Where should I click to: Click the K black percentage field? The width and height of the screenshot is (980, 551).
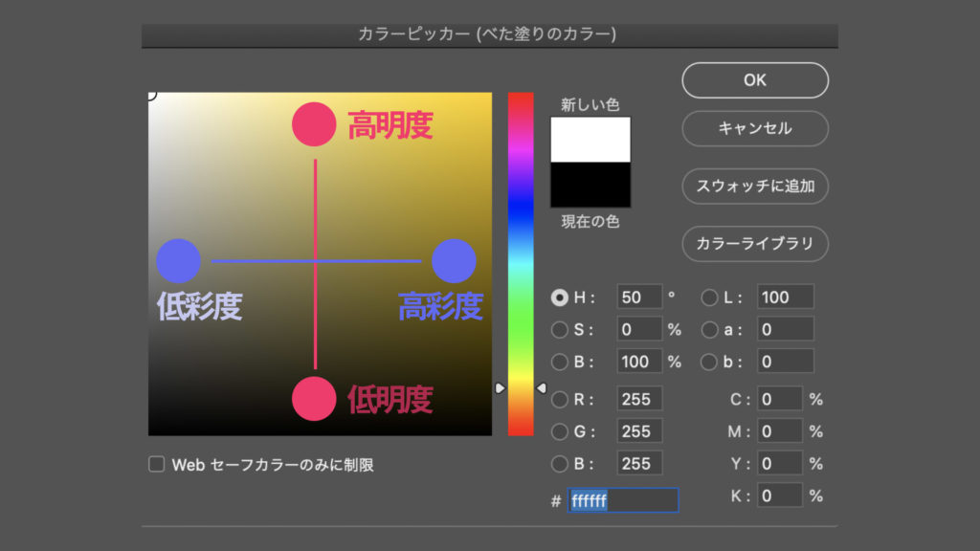point(779,496)
